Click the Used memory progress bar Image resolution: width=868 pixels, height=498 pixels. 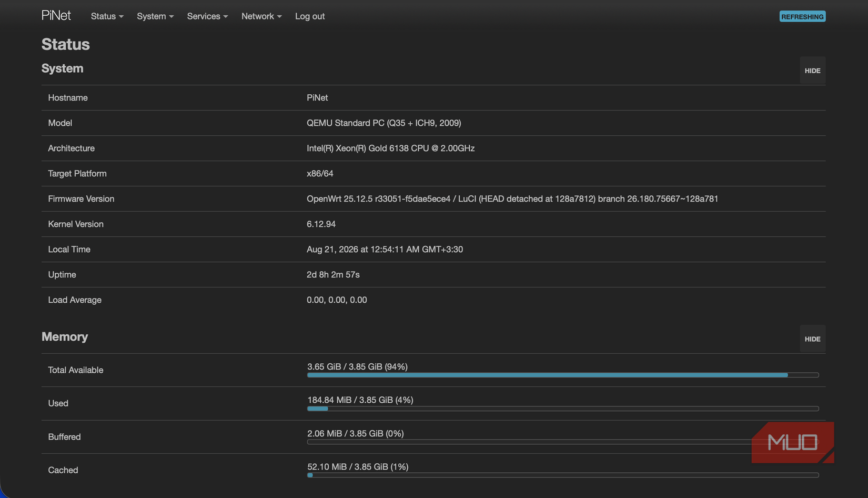(x=563, y=409)
